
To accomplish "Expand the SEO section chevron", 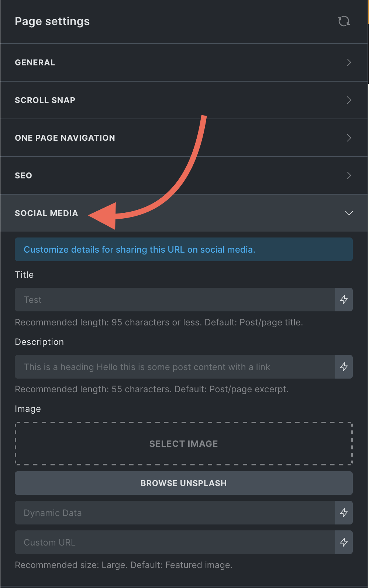I will (349, 175).
